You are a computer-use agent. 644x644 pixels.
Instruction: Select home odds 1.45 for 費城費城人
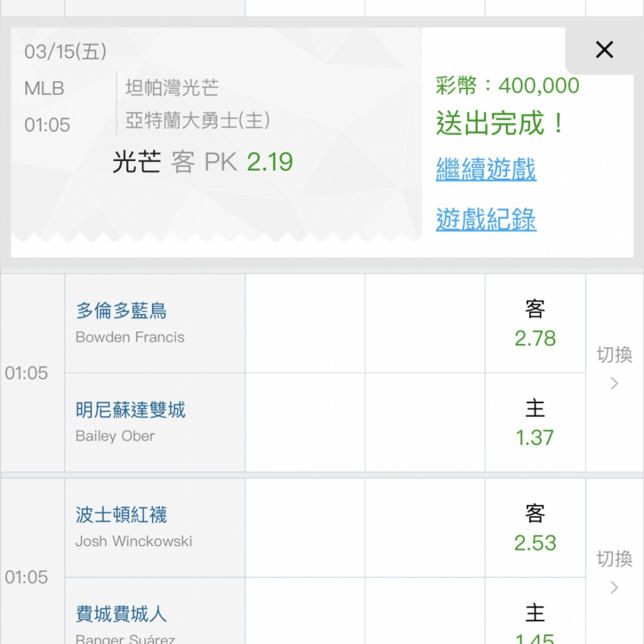click(535, 623)
